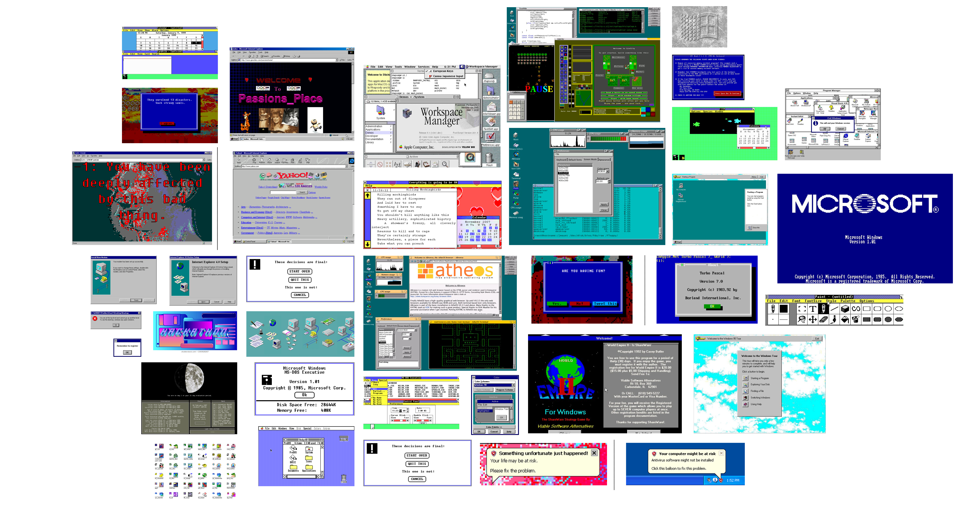Open the address dropdown in Passions_Place browser
Viewport: 980px width, 507px height.
pos(337,60)
